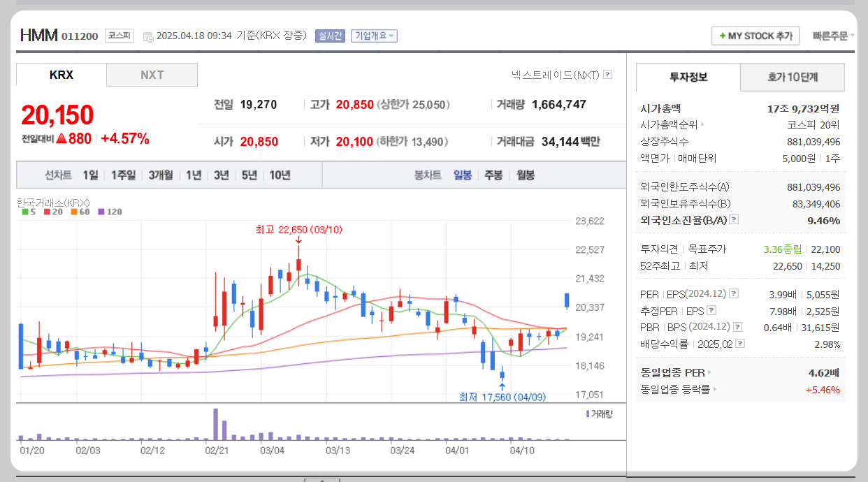This screenshot has width=868, height=482.
Task: Click the 거래량 value 1,664,747
Action: (x=559, y=105)
